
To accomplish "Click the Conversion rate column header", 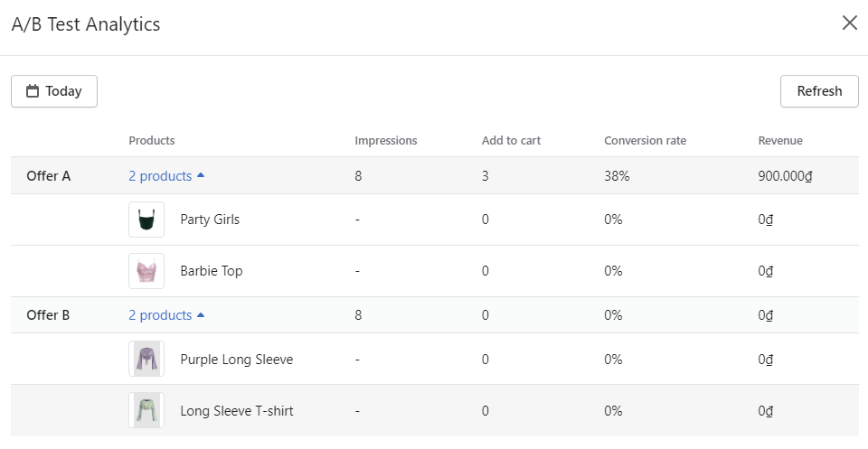I will pos(645,140).
